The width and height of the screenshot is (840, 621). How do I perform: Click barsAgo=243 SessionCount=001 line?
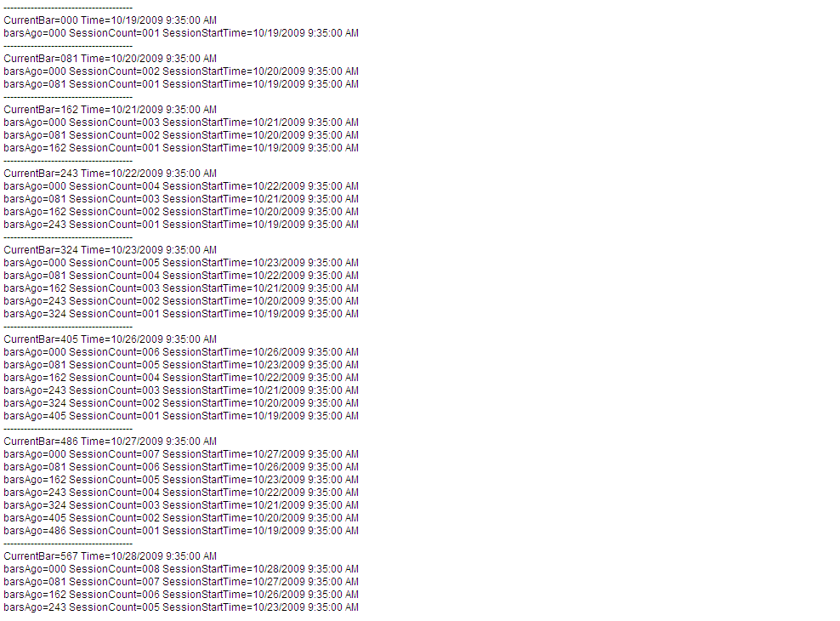click(181, 225)
